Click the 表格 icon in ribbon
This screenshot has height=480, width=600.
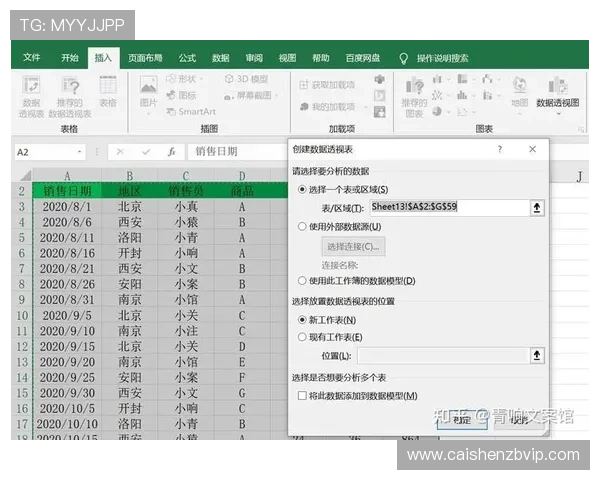(108, 91)
